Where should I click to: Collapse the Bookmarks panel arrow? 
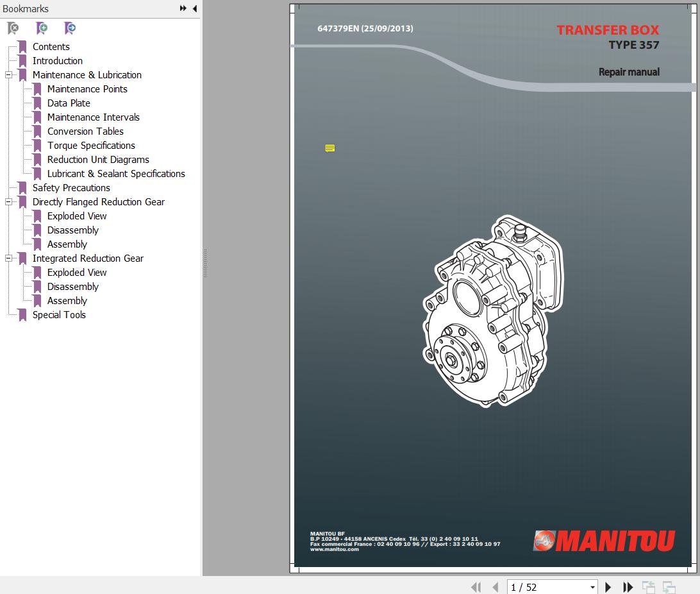pos(195,8)
